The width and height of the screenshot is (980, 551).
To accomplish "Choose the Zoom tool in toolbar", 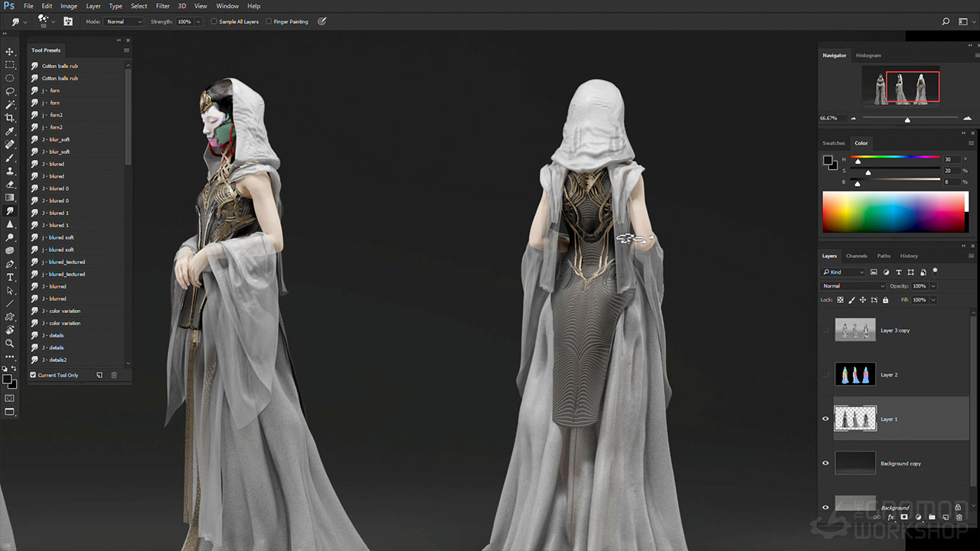I will tap(10, 344).
